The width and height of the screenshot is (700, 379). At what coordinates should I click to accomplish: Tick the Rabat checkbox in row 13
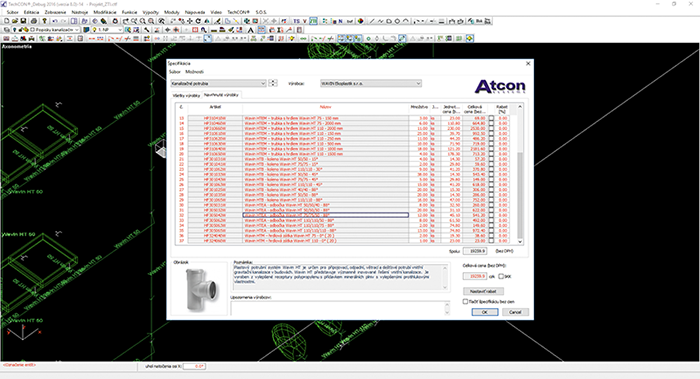point(491,118)
